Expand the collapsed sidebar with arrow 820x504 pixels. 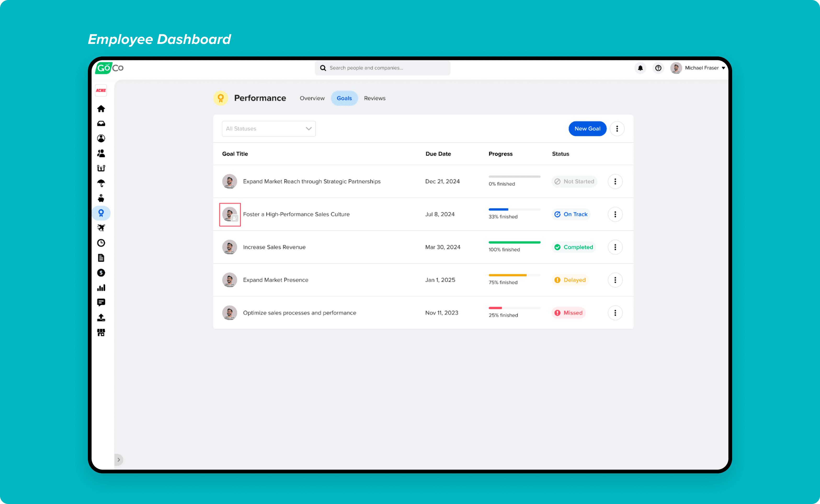pyautogui.click(x=119, y=460)
